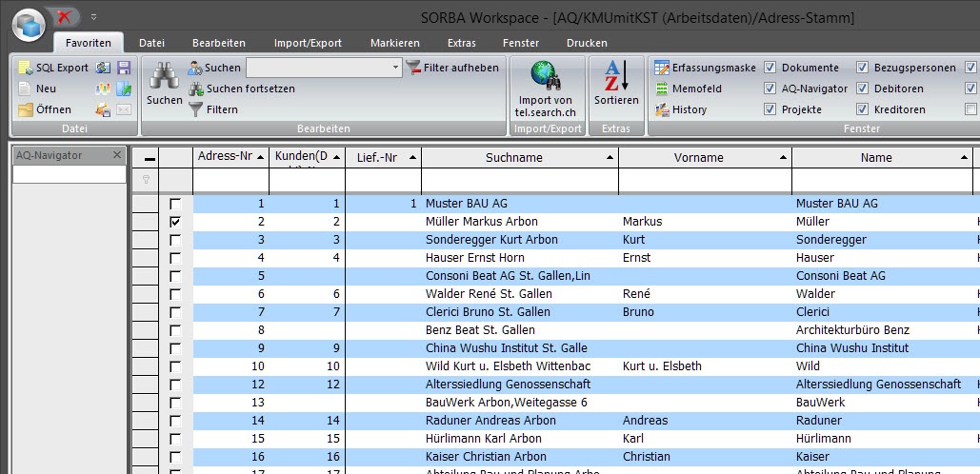
Task: Click the folder-and-disk icon beside Öffnen
Action: coord(103,109)
